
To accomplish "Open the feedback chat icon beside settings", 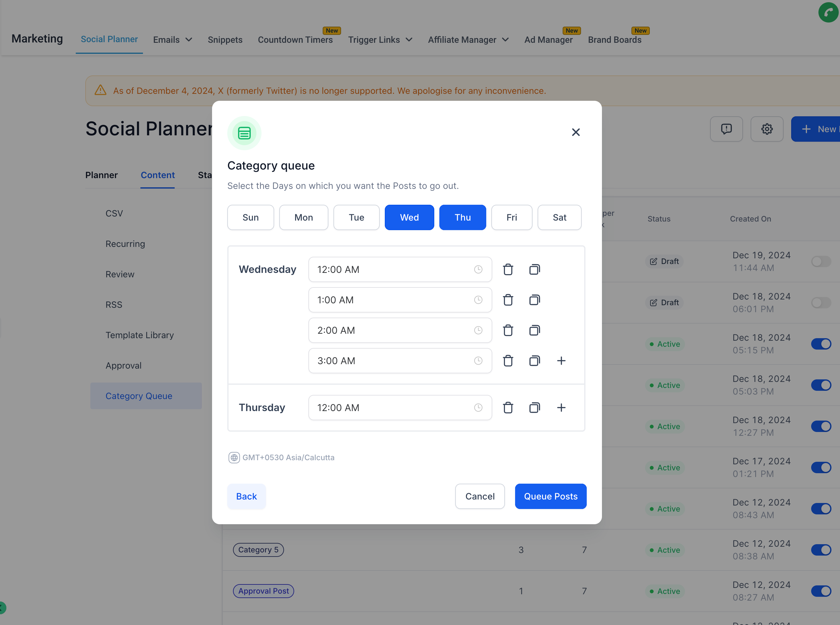I will tap(726, 129).
